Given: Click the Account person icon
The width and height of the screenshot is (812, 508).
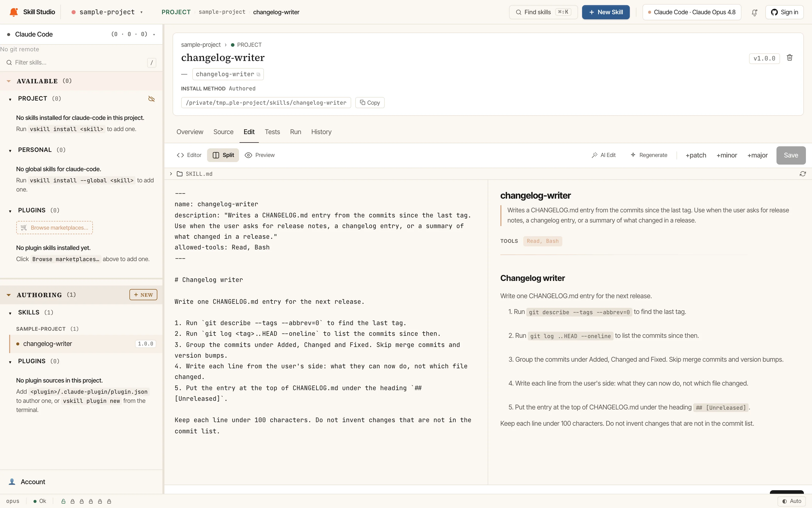Looking at the screenshot, I should 12,482.
